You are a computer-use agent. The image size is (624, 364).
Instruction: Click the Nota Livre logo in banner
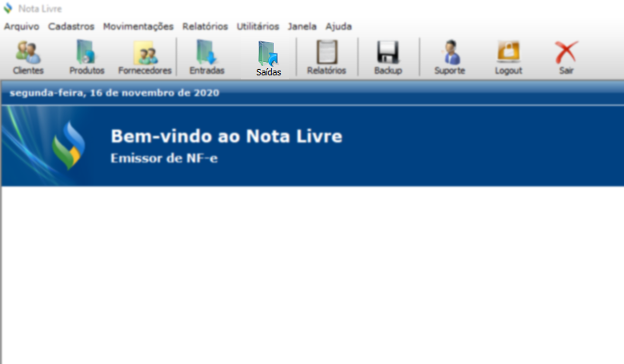click(69, 146)
